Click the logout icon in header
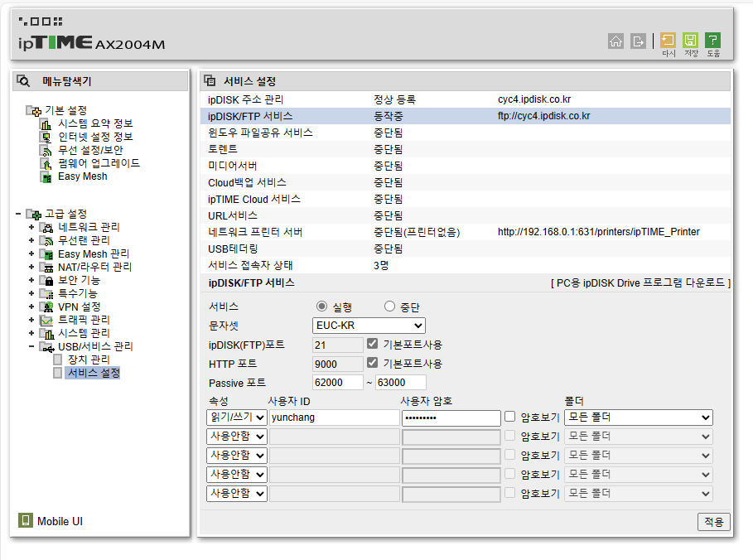Screen dimensions: 753x560 click(x=638, y=41)
